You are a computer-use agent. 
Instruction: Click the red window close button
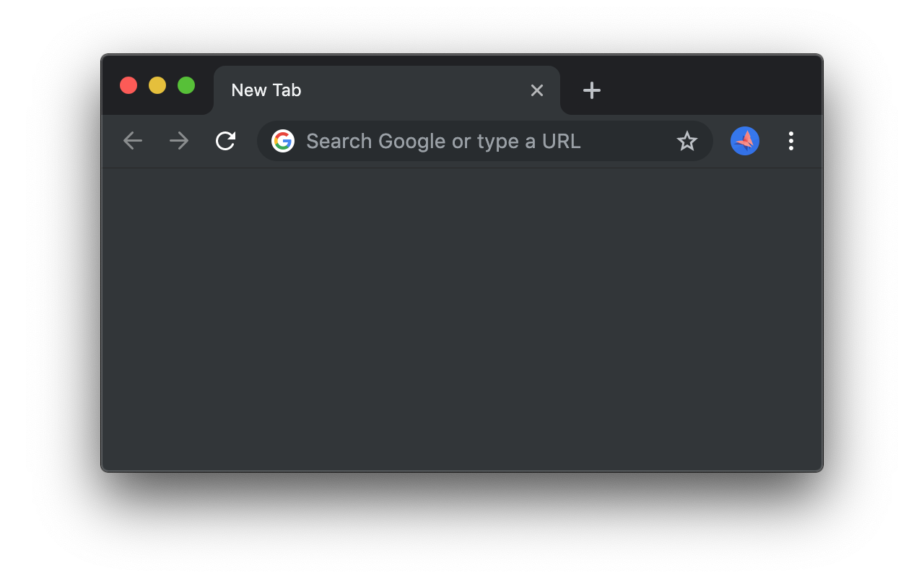tap(128, 85)
